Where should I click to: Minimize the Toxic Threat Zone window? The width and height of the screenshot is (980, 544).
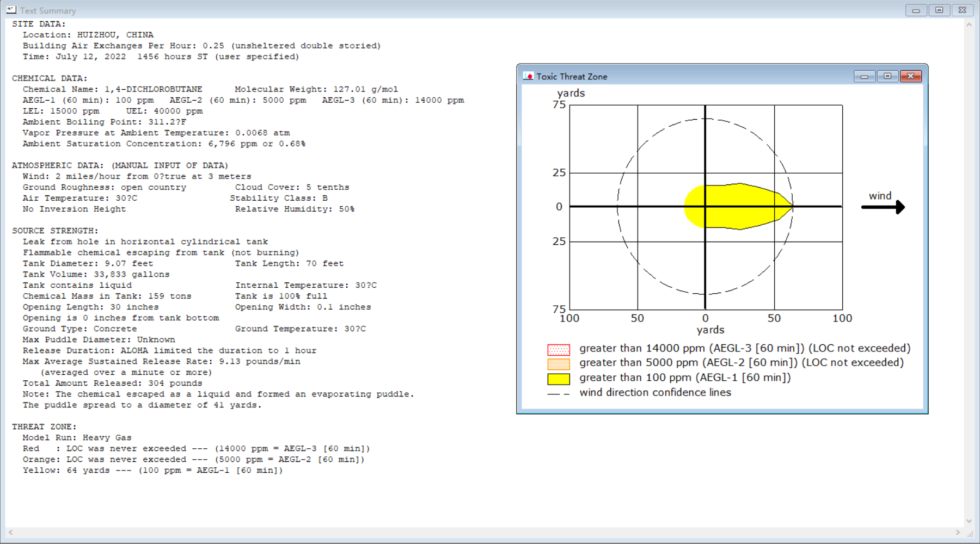pos(865,76)
